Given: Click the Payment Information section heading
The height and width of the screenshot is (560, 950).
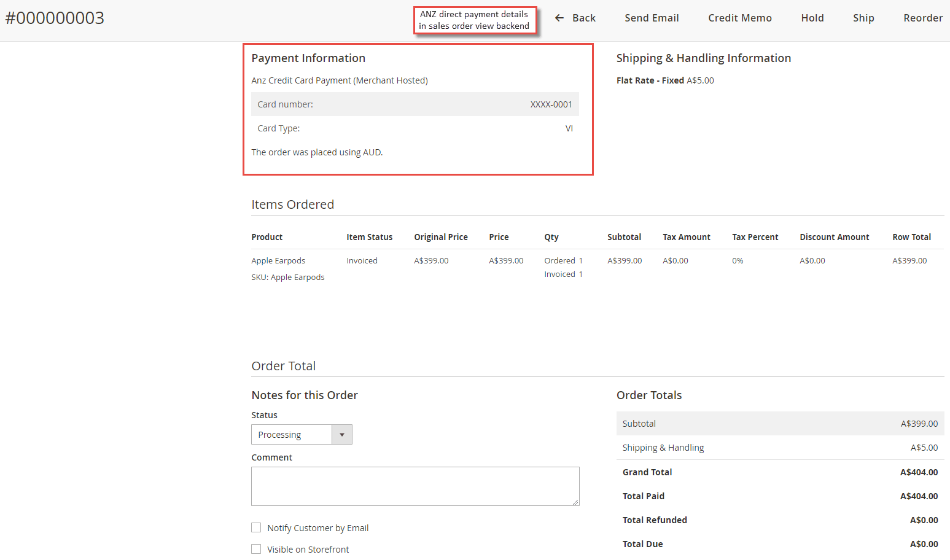Looking at the screenshot, I should tap(308, 58).
